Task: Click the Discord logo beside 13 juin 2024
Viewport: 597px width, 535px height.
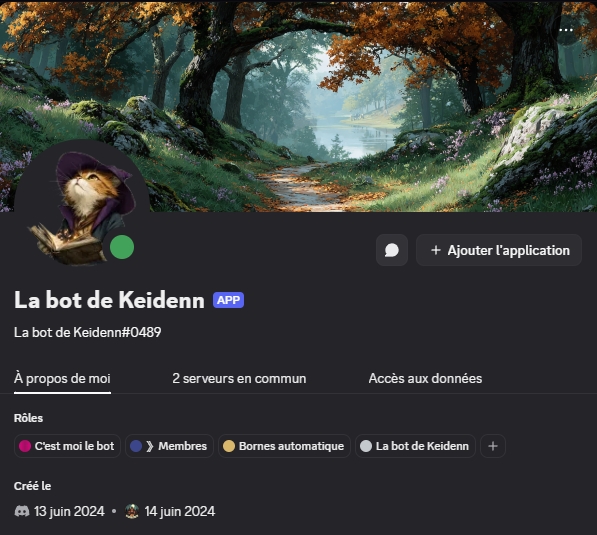Action: click(x=22, y=511)
